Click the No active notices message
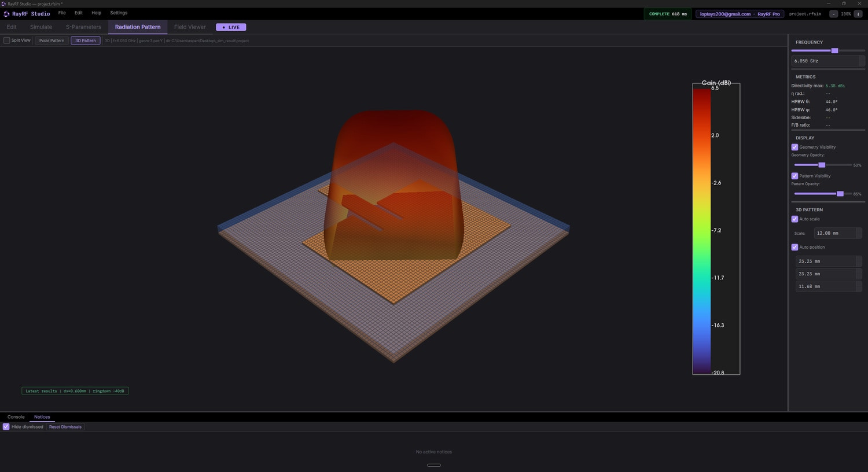The width and height of the screenshot is (868, 472). (x=434, y=452)
